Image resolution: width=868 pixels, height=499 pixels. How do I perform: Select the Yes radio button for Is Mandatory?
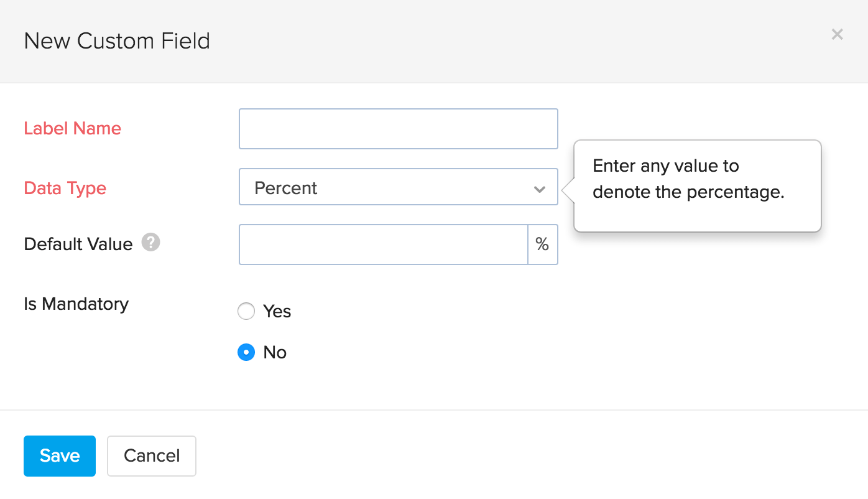246,311
